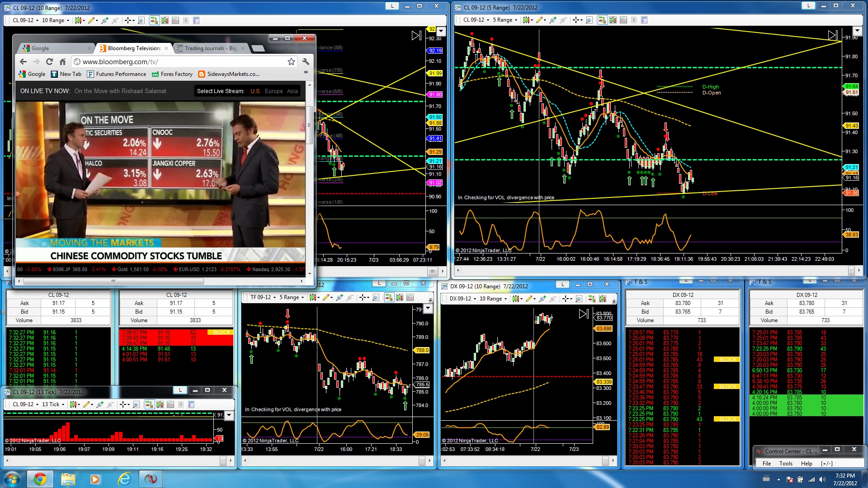Open chart style in CL 10 Range chart

coord(78,20)
